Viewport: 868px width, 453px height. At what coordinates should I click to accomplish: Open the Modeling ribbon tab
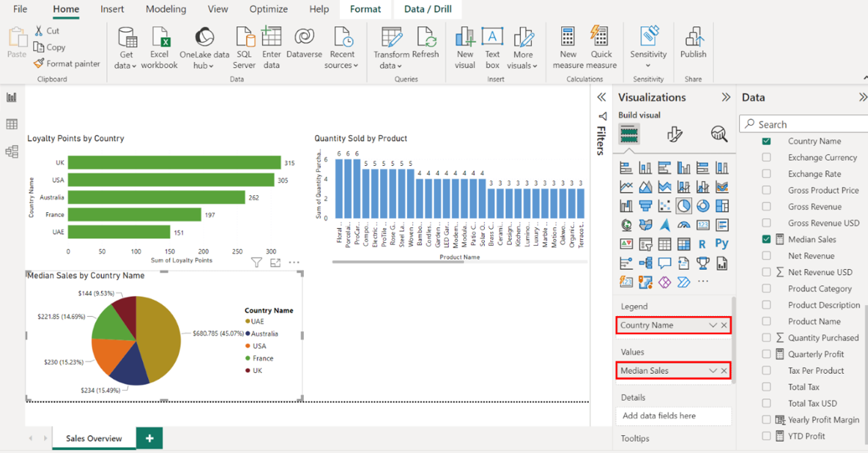(x=165, y=9)
